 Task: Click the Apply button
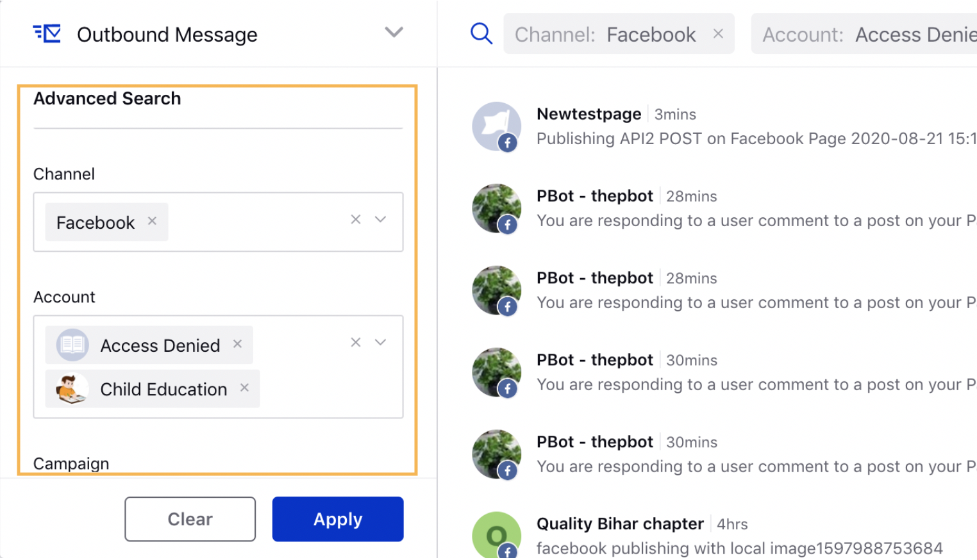tap(338, 519)
